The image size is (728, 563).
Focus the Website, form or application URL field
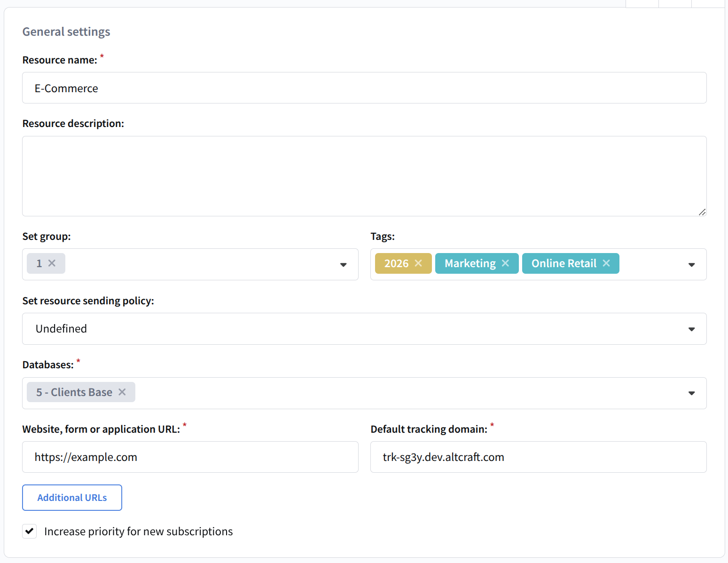point(190,457)
